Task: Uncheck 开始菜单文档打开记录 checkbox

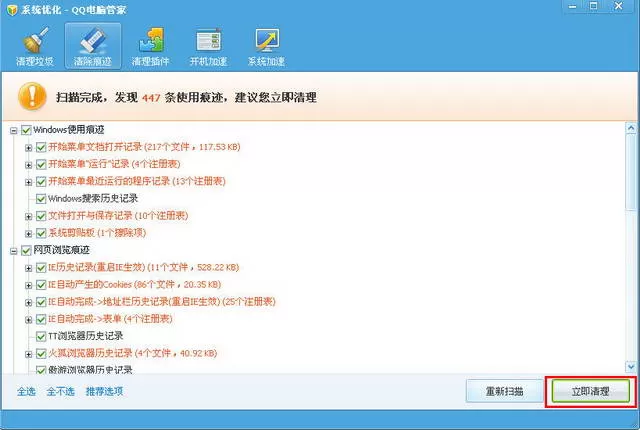Action: [x=41, y=147]
